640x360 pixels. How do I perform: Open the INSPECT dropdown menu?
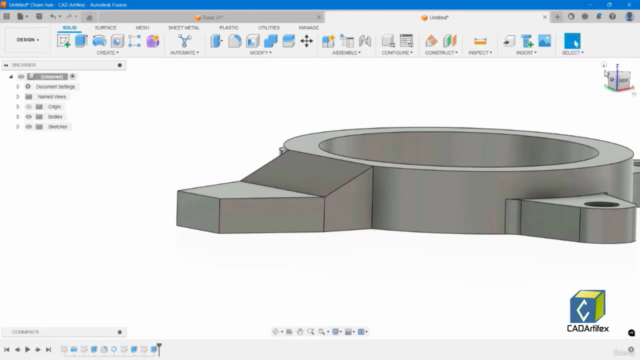(x=480, y=53)
